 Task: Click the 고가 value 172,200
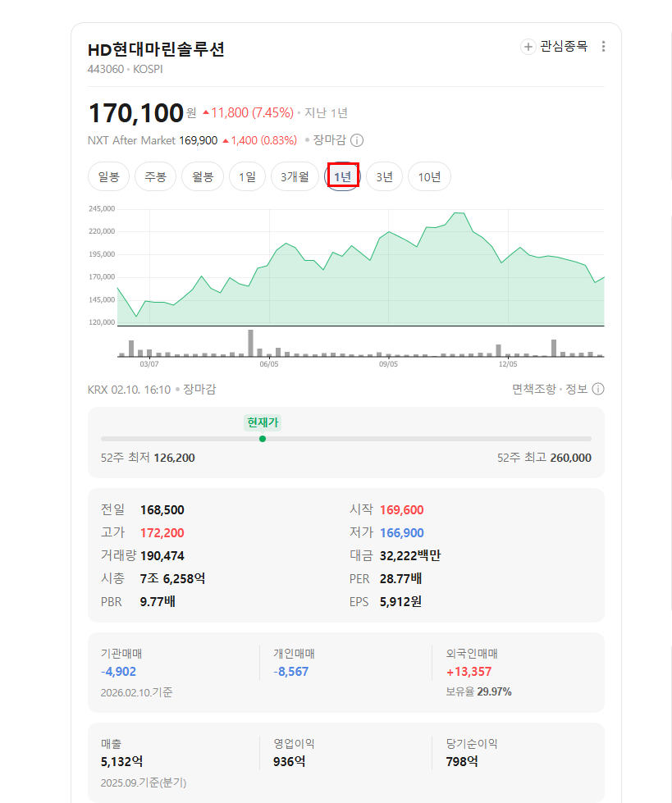point(162,533)
